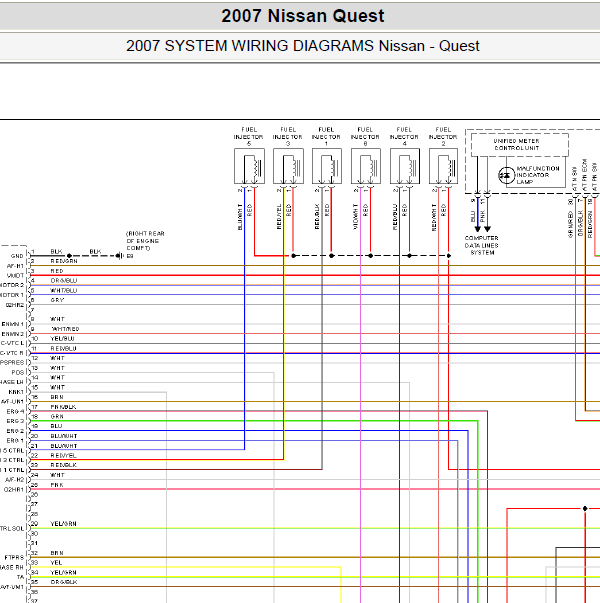600x603 pixels.
Task: Click the "RED/GRN" label at pin 2
Action: (64, 261)
